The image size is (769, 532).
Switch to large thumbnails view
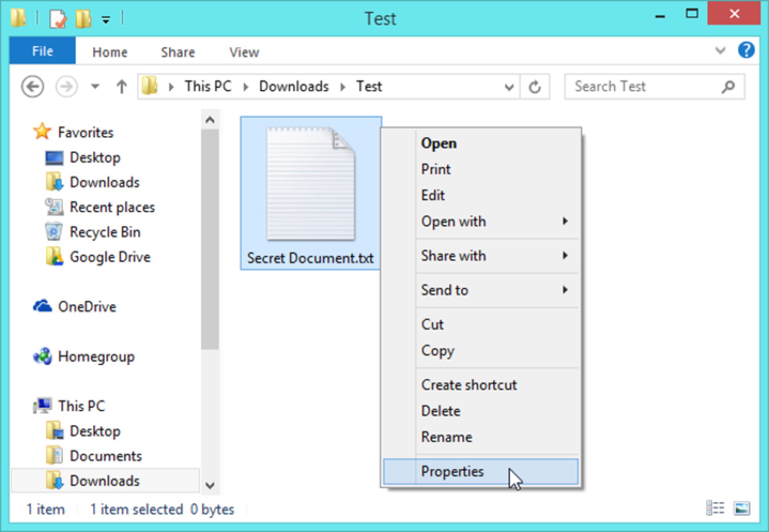[x=742, y=508]
